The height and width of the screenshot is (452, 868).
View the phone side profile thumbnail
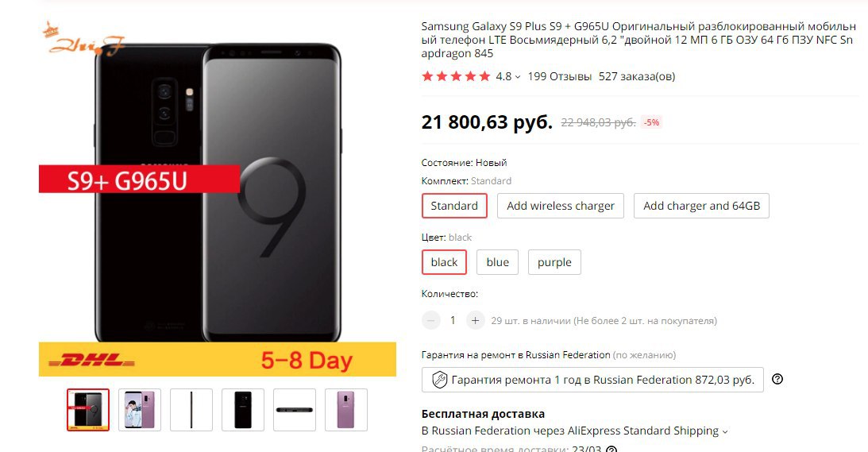(191, 410)
